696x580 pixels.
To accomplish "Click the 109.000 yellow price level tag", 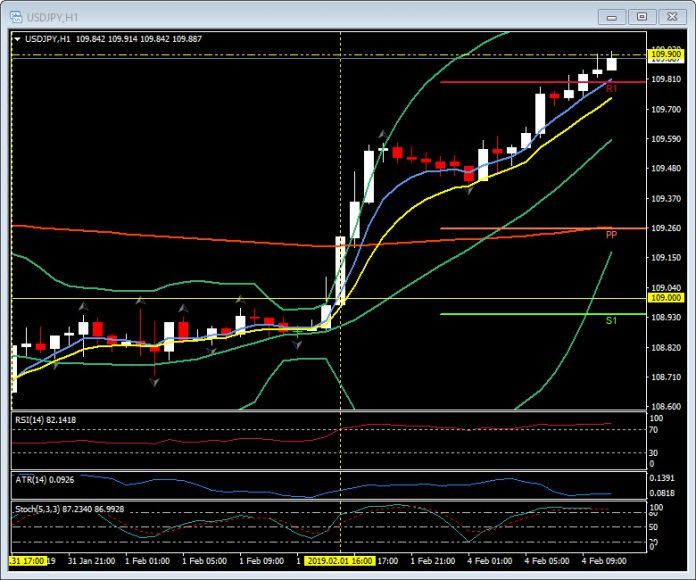I will tap(665, 298).
